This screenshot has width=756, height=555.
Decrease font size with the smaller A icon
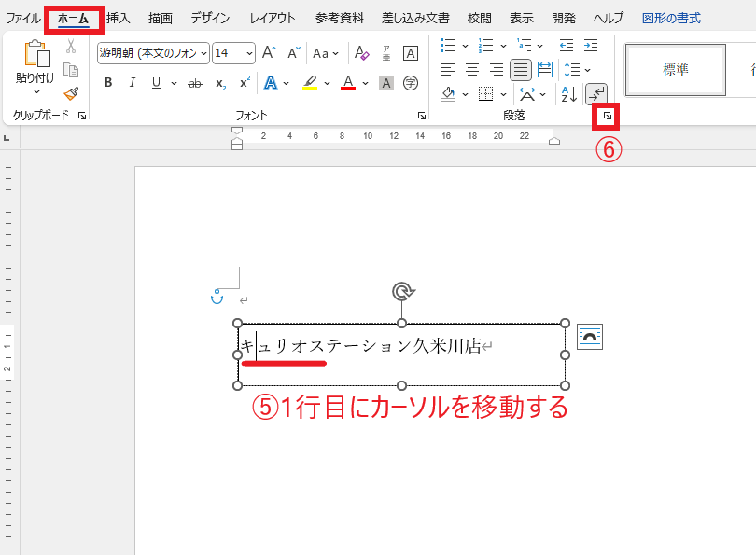pos(294,52)
